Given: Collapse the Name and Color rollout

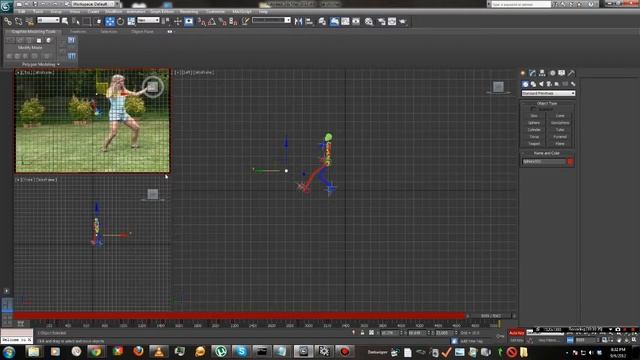Looking at the screenshot, I should click(x=547, y=153).
